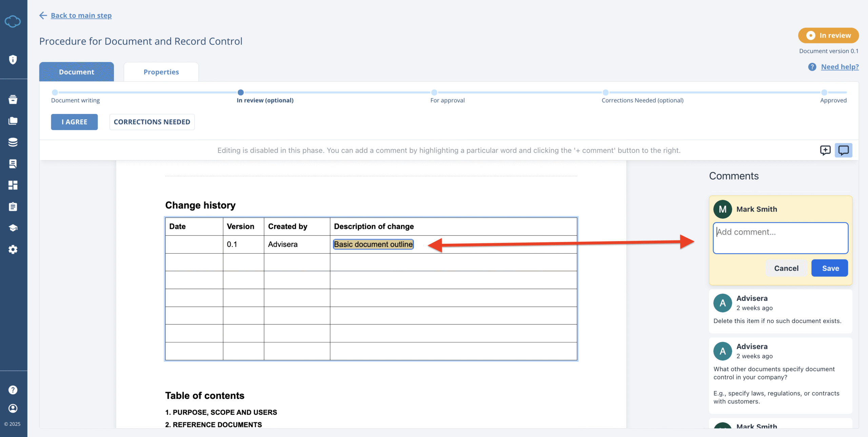Select the clipboard tasks icon in sidebar
The image size is (868, 437).
13,206
